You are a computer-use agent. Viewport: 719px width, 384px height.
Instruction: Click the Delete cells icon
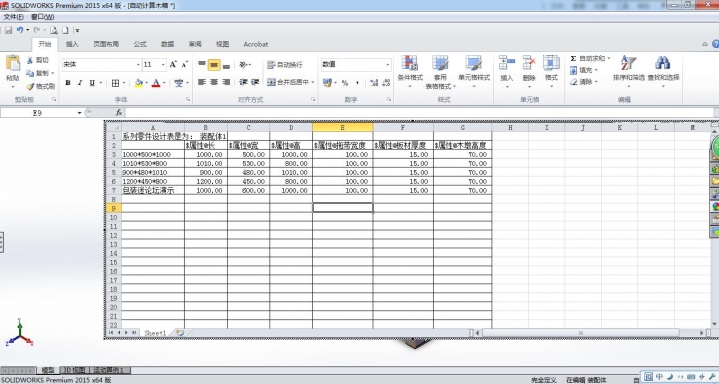point(529,63)
